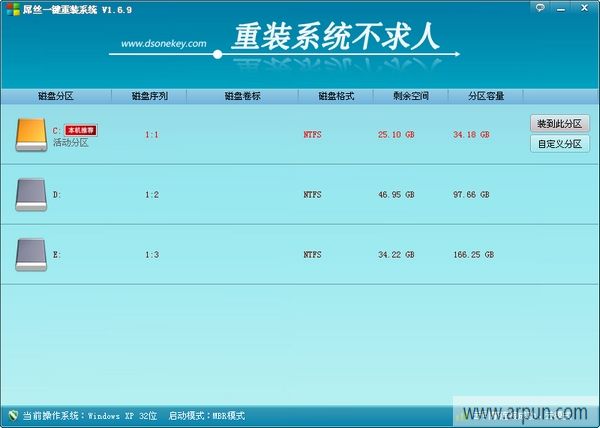Select the gray E: drive icon
The width and height of the screenshot is (600, 428).
pyautogui.click(x=32, y=255)
